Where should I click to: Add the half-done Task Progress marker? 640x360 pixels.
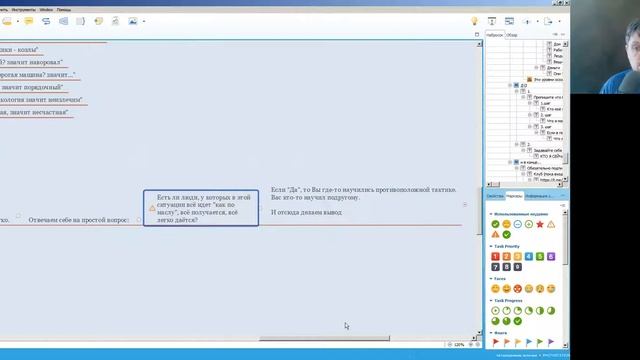tap(540, 311)
